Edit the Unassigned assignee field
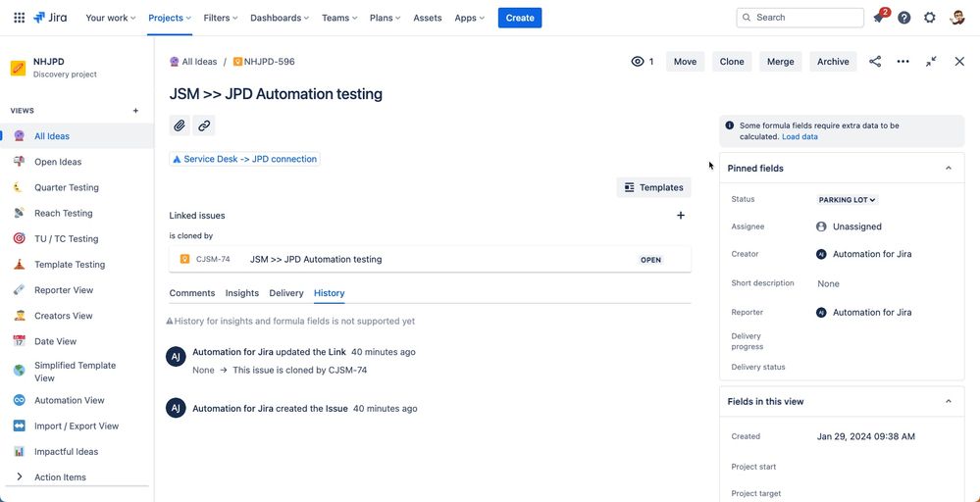Screen dimensions: 980x502 coord(849,226)
